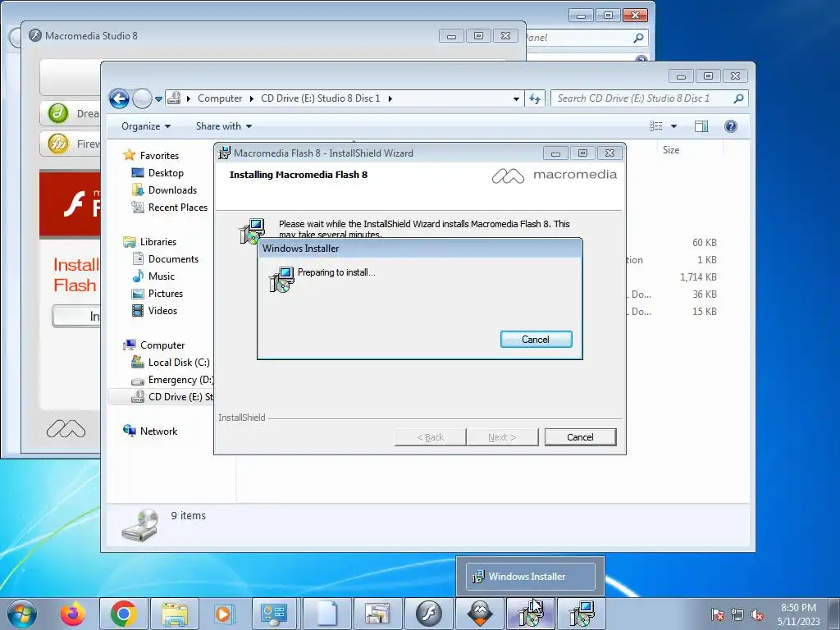
Task: Switch to Control Panel taskbar icon
Action: tap(274, 614)
